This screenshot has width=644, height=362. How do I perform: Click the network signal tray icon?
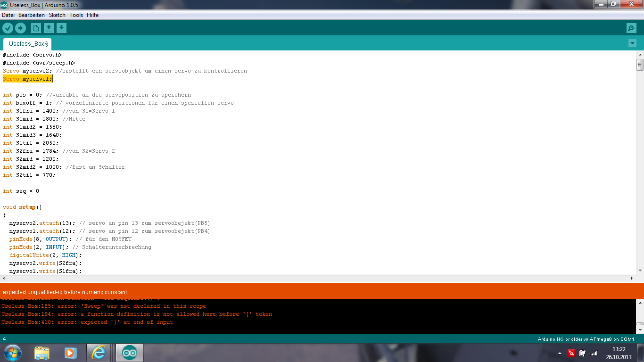pyautogui.click(x=594, y=353)
